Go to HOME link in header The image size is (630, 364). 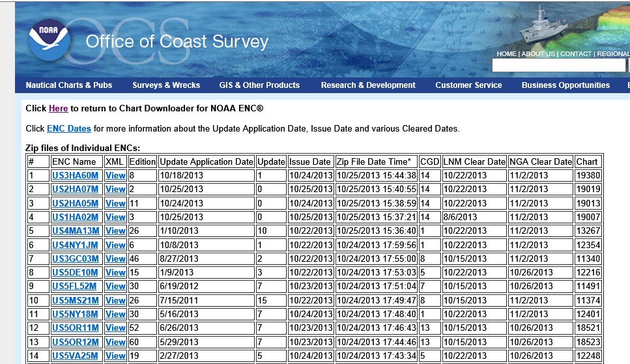pos(506,54)
